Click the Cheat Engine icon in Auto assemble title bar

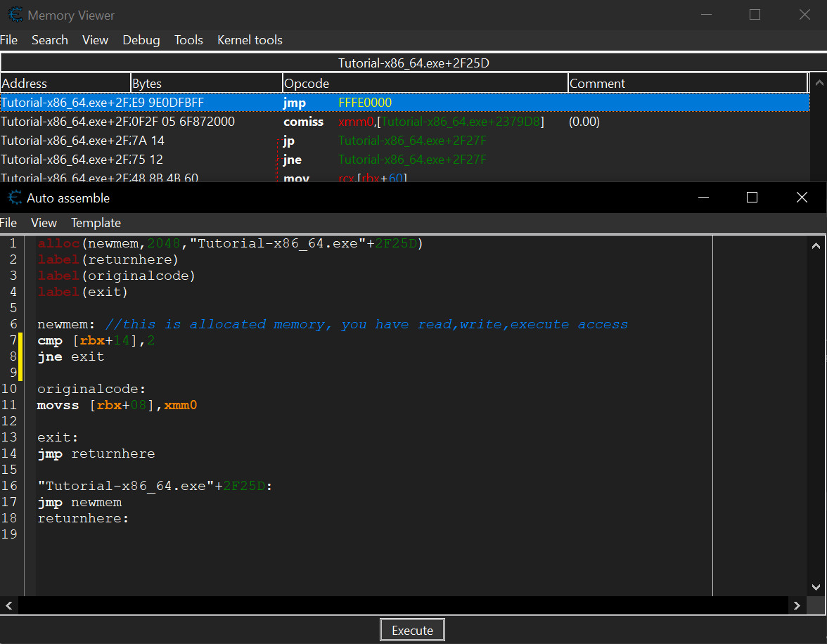tap(15, 198)
